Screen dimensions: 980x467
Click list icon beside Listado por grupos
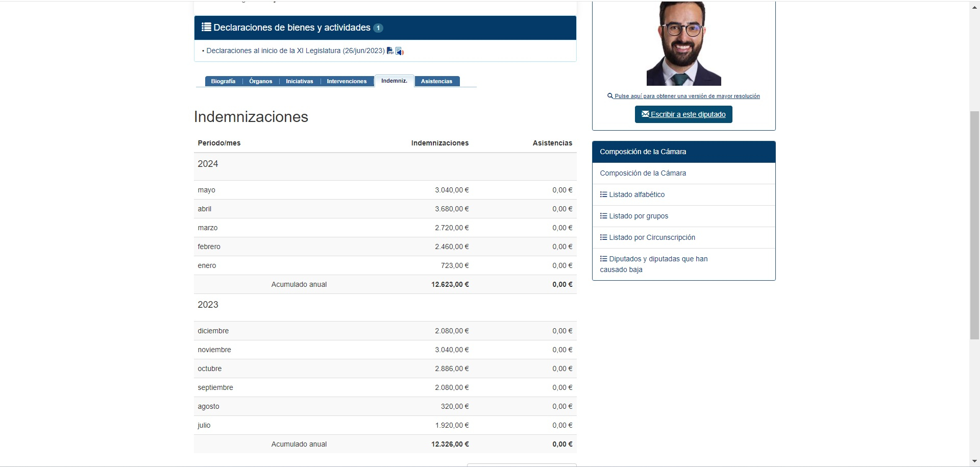coord(603,216)
